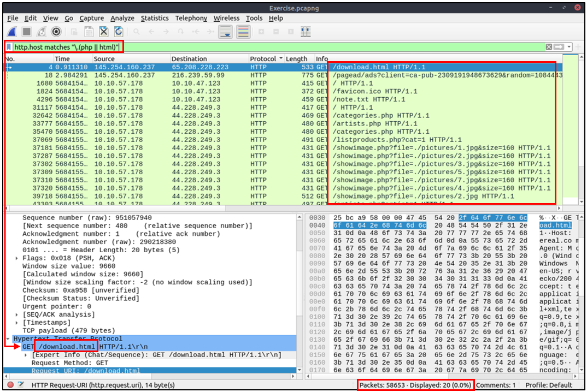
Task: Clear the display filter with X icon
Action: [x=549, y=47]
